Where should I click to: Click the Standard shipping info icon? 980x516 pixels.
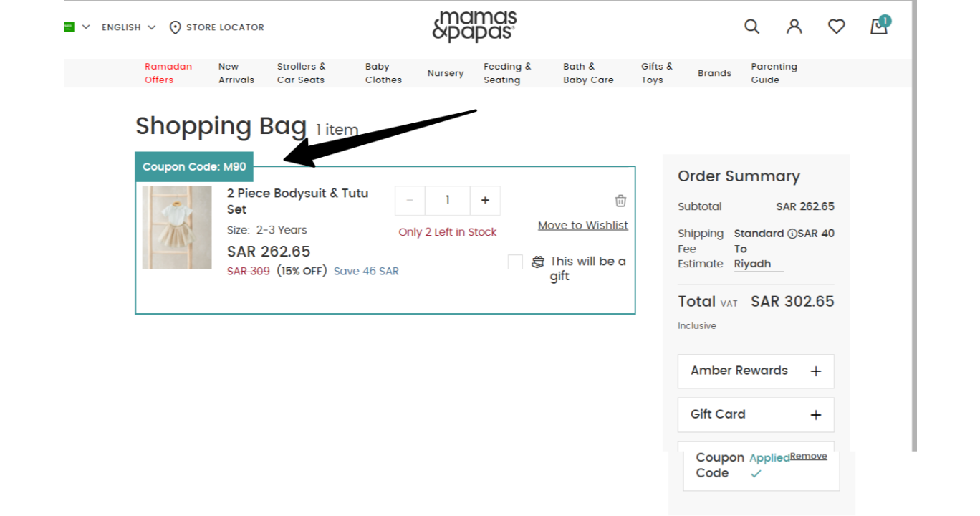792,234
